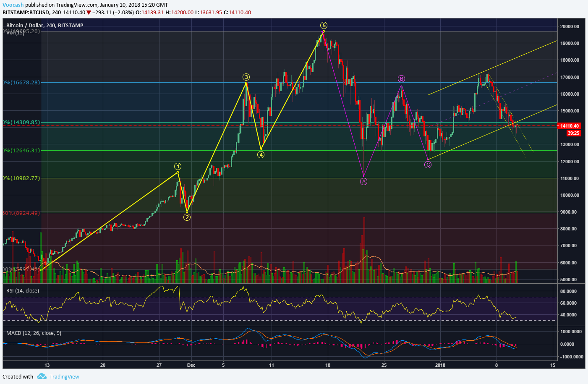Screen dimensions: 588x384
Task: Click the MACD (12, 26, close, 9) label
Action: point(34,333)
